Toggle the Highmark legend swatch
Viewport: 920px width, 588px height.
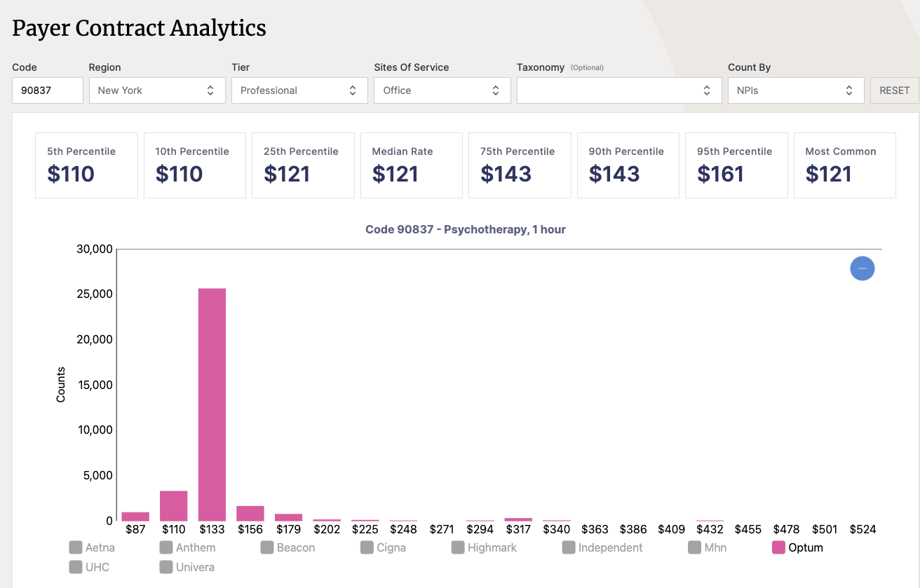click(458, 547)
